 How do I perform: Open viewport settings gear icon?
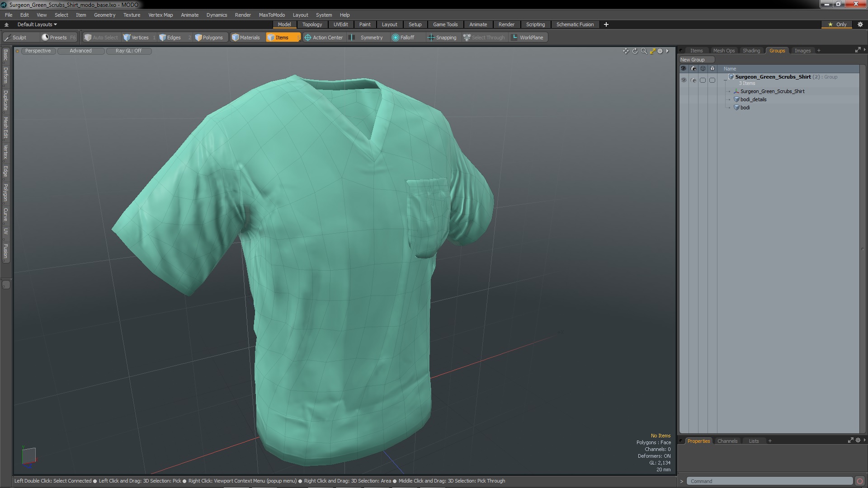click(x=660, y=51)
